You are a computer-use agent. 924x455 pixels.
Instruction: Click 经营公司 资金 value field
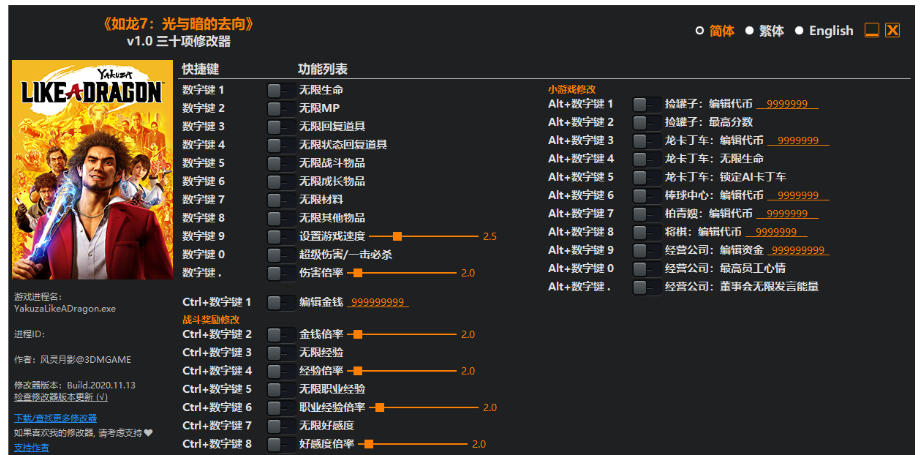pyautogui.click(x=798, y=250)
